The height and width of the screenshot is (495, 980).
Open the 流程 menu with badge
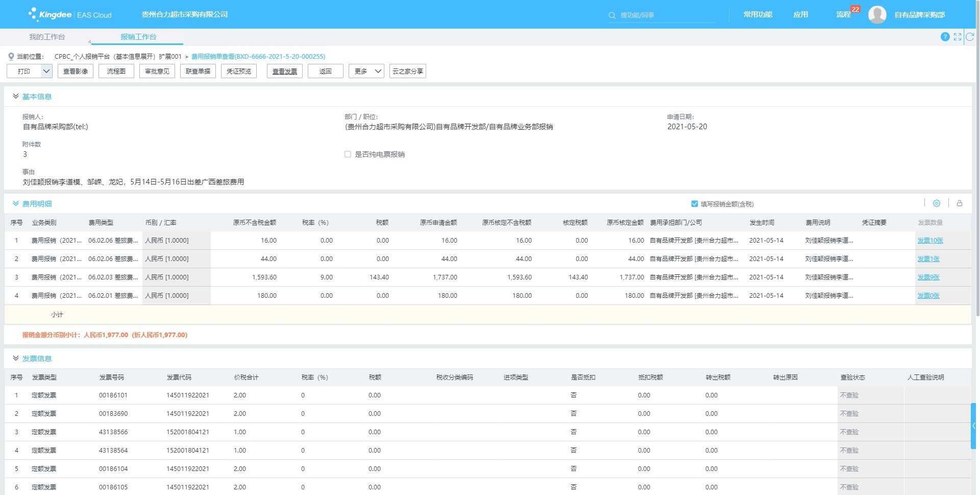843,15
